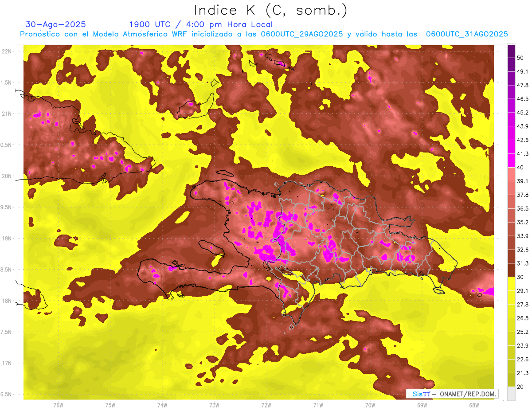The height and width of the screenshot is (411, 532).
Task: Click the legend value label '45.2'
Action: (x=523, y=113)
